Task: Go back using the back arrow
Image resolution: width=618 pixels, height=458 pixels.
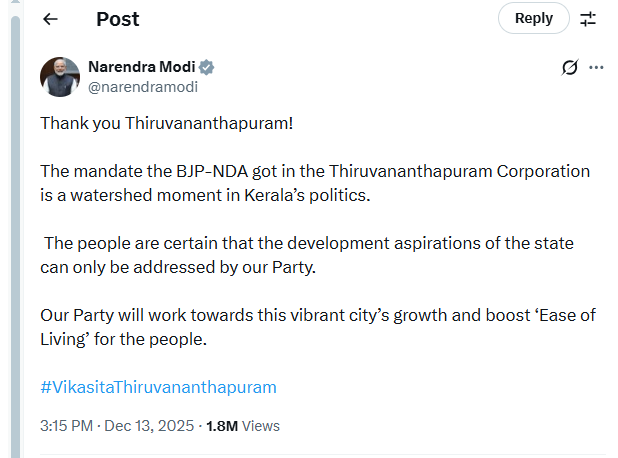Action: (x=50, y=19)
